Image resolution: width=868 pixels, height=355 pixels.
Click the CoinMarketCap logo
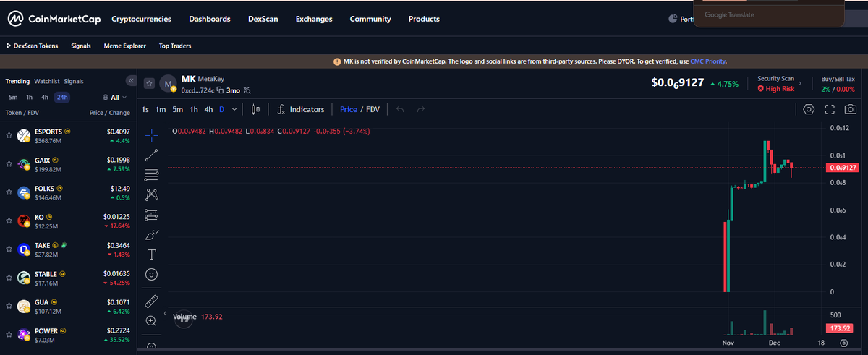(55, 19)
